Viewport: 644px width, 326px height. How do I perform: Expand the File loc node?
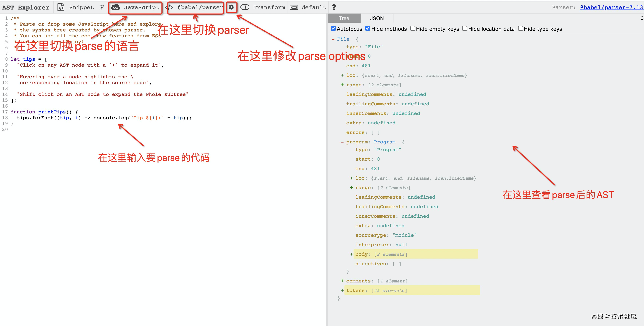click(x=342, y=75)
